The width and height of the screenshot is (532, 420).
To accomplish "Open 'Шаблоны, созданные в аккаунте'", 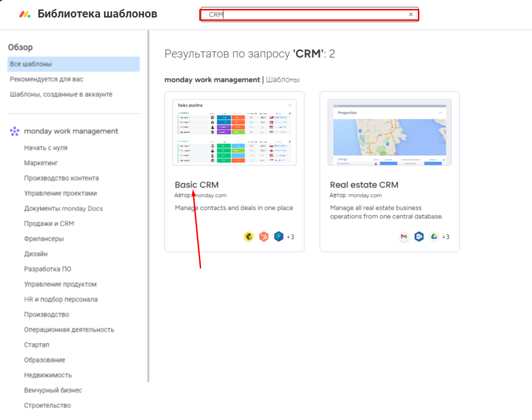I will click(x=61, y=94).
